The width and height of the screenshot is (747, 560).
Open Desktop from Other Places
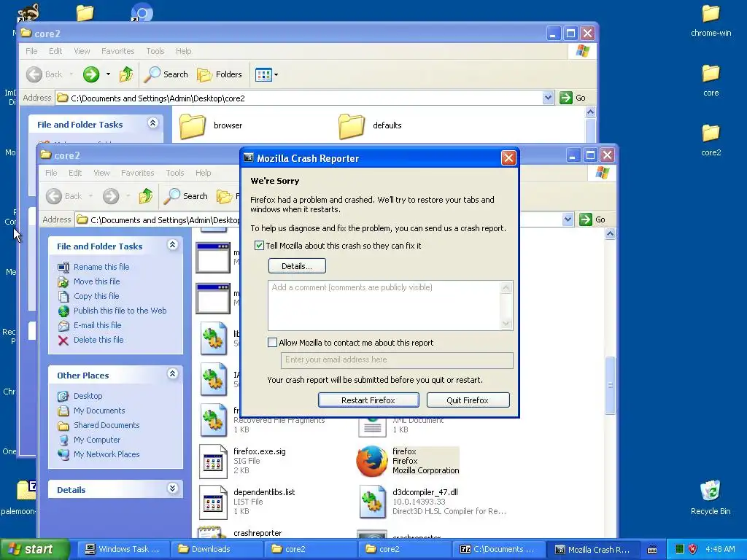(x=88, y=396)
